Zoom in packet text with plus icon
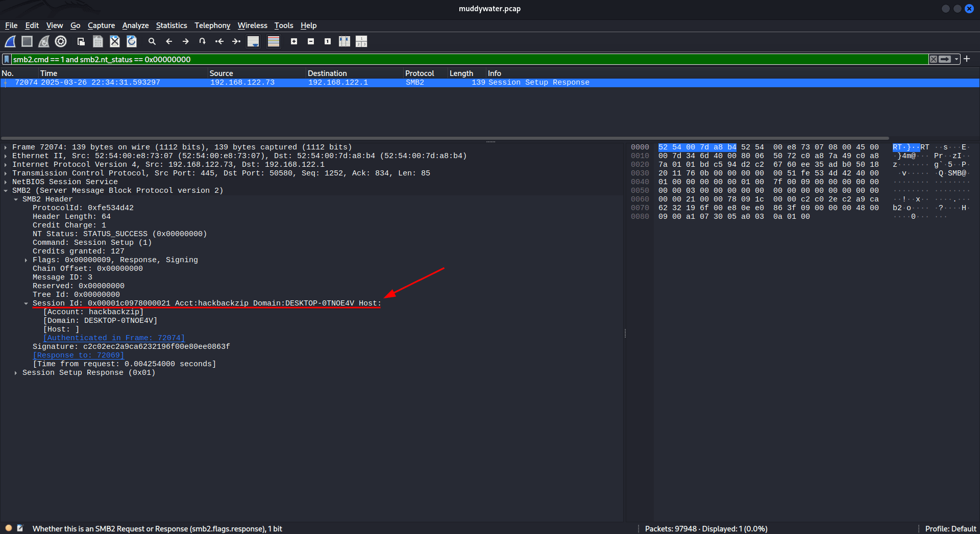 coord(294,42)
